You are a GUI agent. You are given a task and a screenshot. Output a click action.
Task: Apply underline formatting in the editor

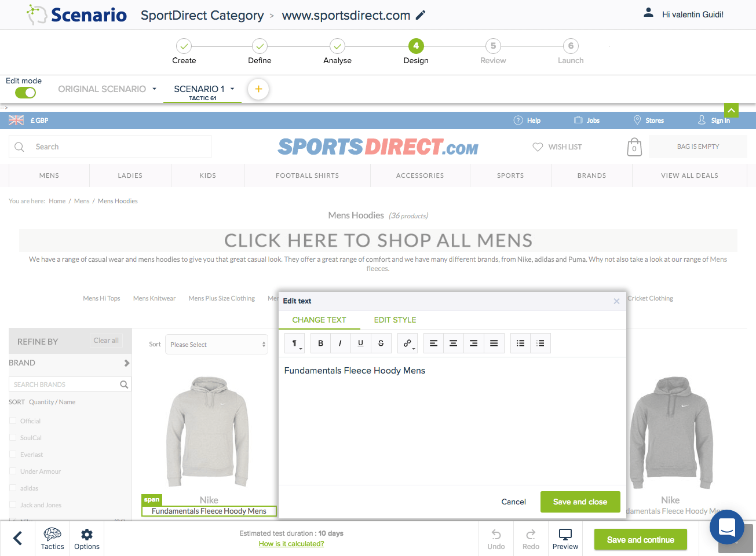tap(360, 343)
